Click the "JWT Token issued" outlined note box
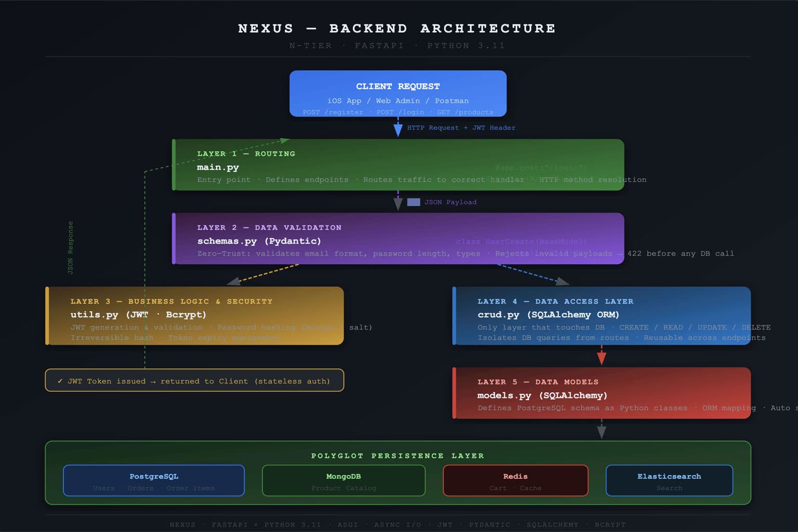Screen dimensions: 798x532 [194, 380]
